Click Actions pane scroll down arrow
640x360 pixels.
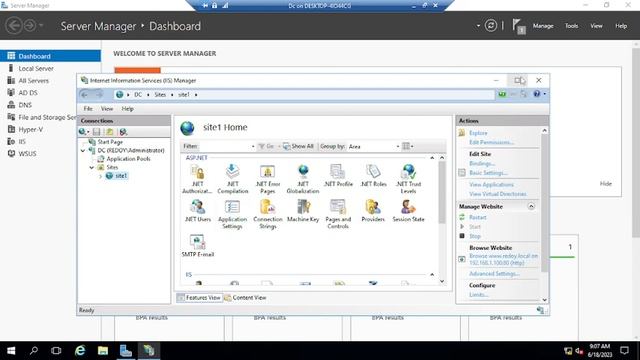click(544, 300)
